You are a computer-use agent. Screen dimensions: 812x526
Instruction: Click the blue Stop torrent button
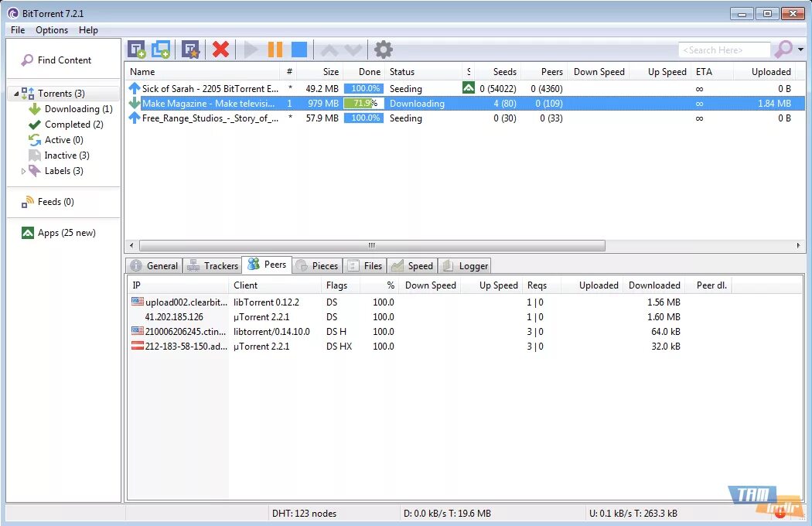point(299,50)
